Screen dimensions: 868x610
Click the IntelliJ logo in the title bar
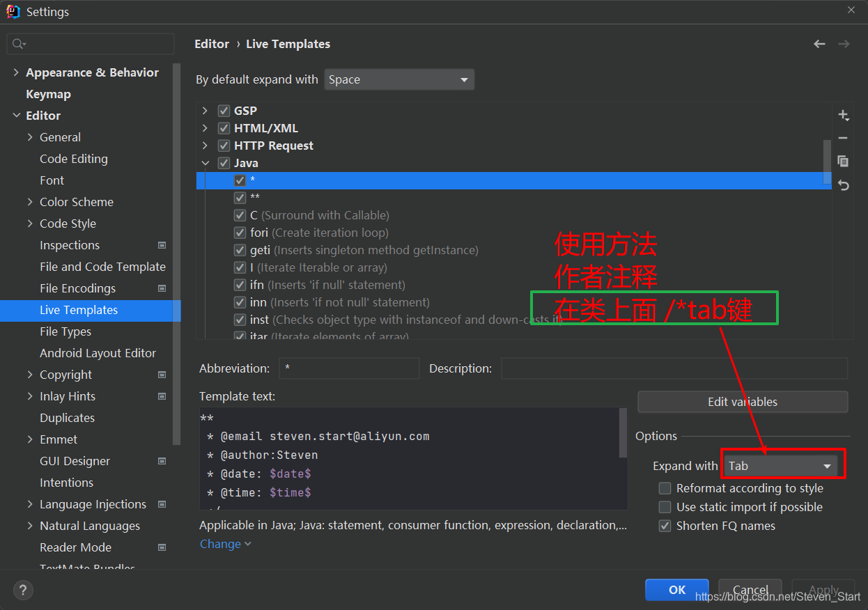click(13, 11)
